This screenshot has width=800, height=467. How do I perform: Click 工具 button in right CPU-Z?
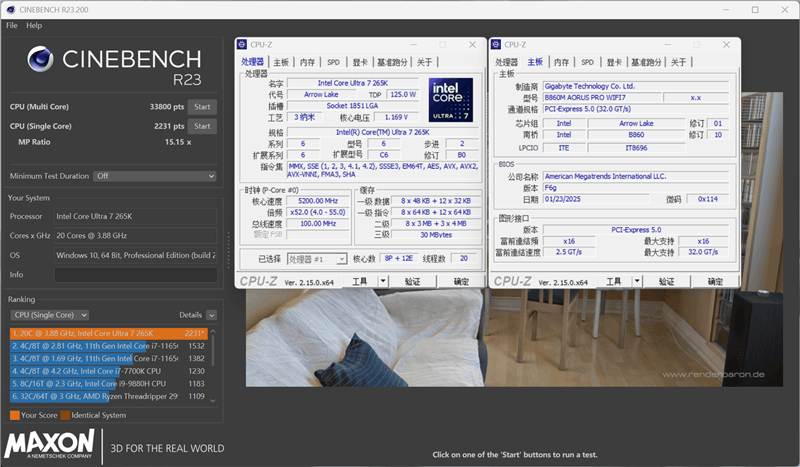coord(614,281)
